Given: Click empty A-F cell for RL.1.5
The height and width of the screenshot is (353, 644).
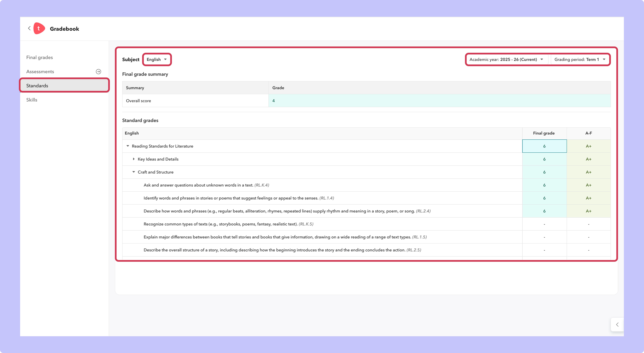Looking at the screenshot, I should coord(589,237).
